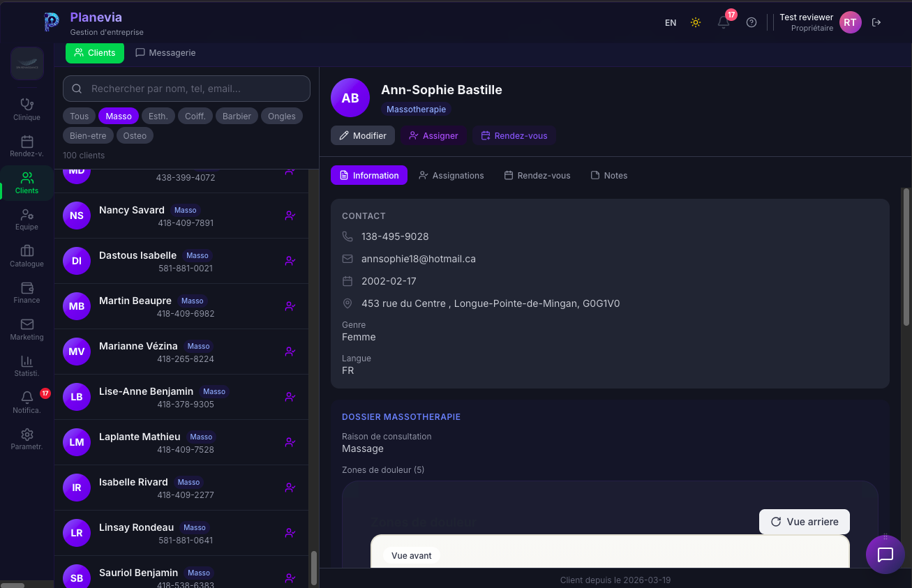Click the business logo thumbnail in sidebar
Viewport: 912px width, 588px height.
coord(27,64)
